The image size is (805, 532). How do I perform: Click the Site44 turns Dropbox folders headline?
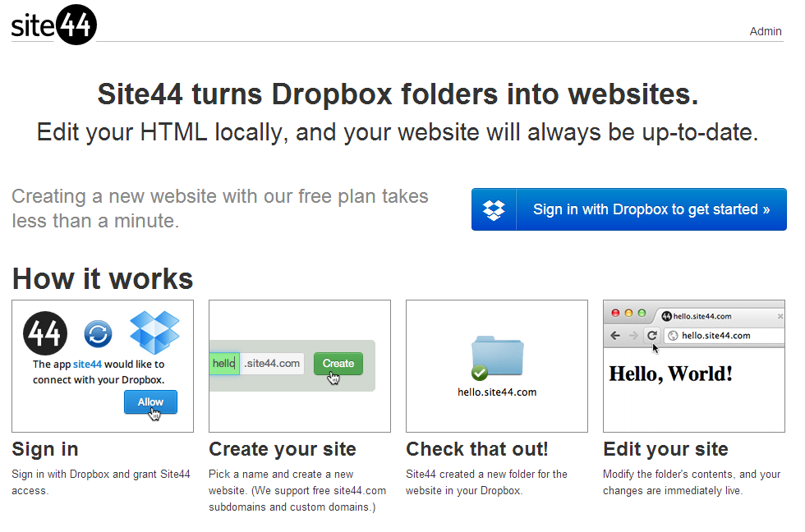pos(398,94)
